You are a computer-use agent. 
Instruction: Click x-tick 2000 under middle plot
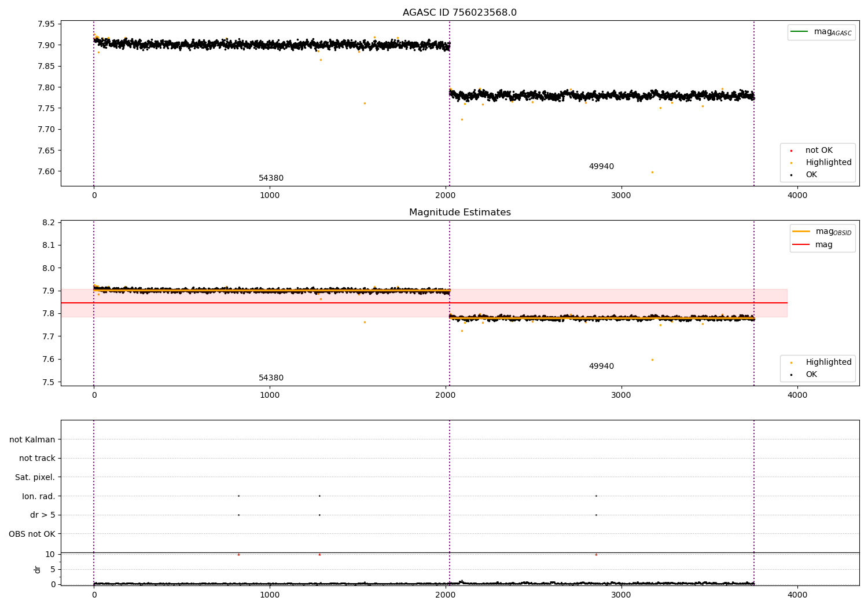tap(446, 395)
